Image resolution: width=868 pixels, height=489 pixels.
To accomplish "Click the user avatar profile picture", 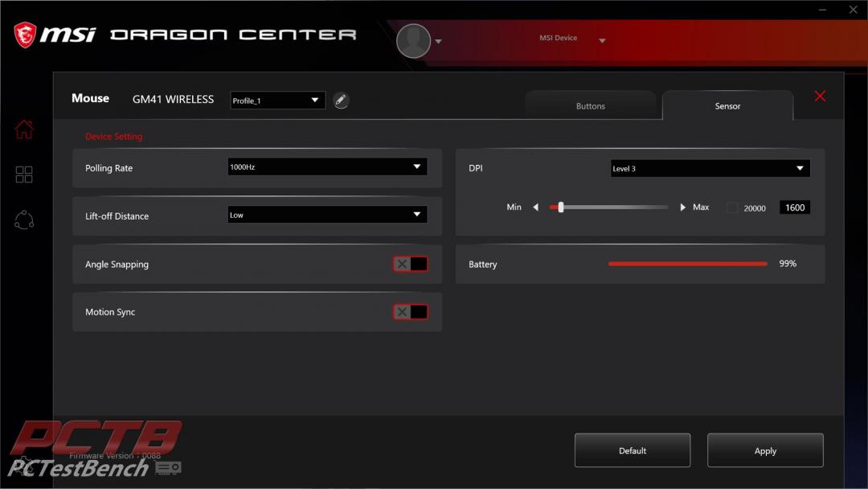I will click(414, 40).
